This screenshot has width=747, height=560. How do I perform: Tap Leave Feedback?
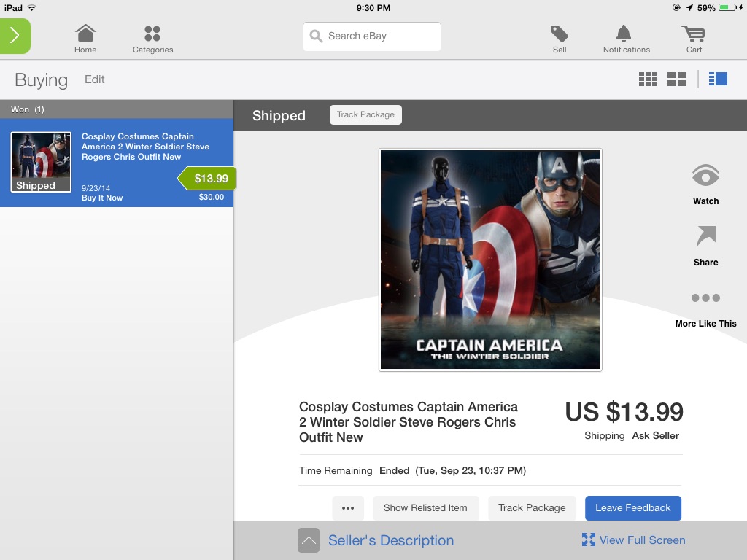[632, 508]
